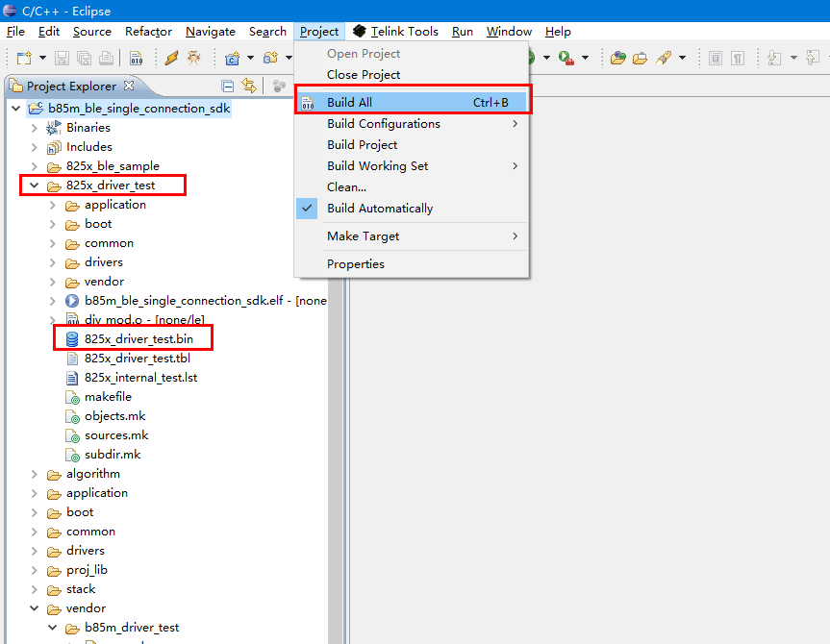Expand the proj_lib folder
830x644 pixels.
35,570
